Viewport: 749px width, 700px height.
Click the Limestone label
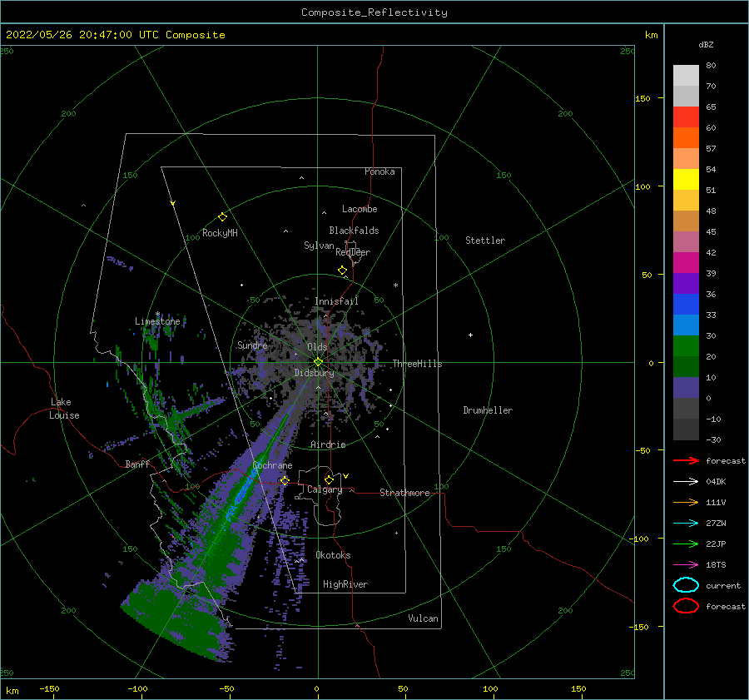(157, 321)
